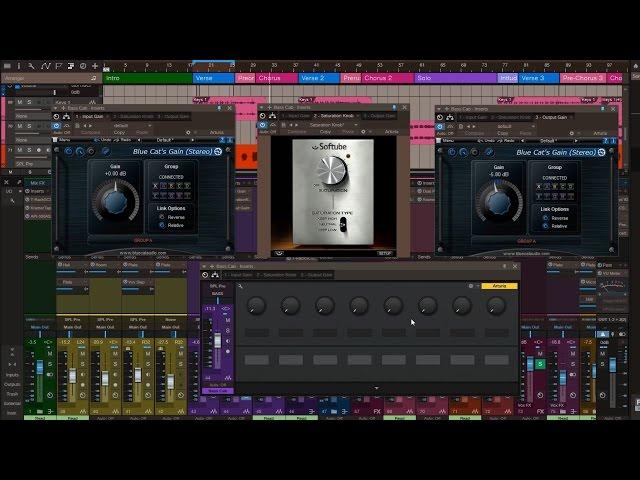Click the Softube Saturation knob
The image size is (640, 480).
pos(333,171)
